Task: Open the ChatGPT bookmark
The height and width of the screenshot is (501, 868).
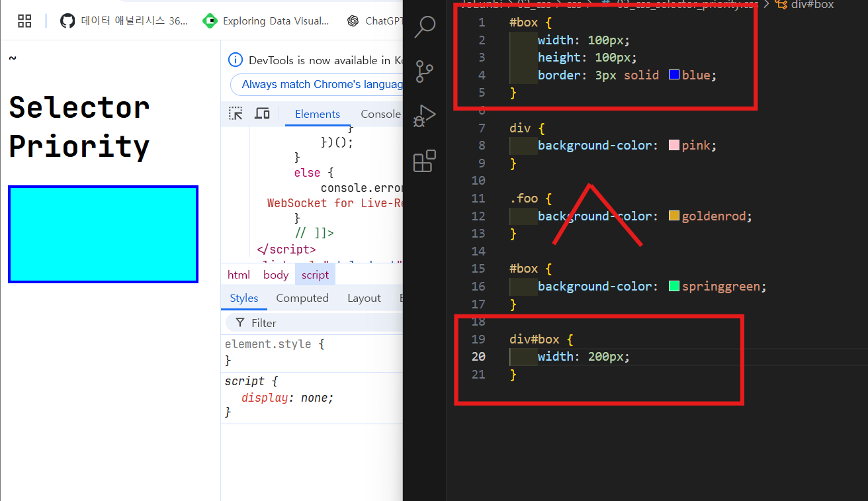Action: (374, 21)
